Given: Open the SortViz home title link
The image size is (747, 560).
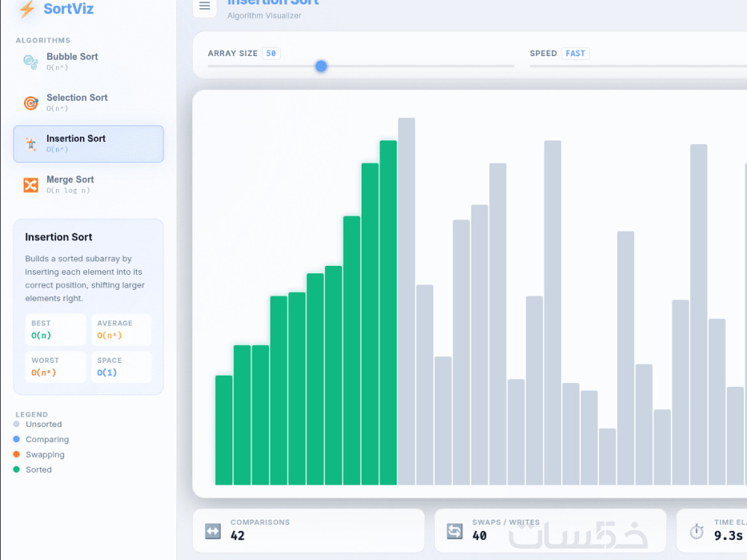Looking at the screenshot, I should [68, 8].
